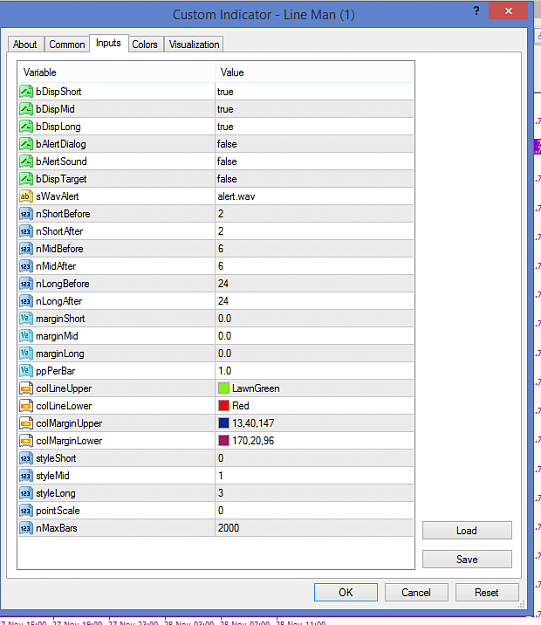This screenshot has width=541, height=625.
Task: Click the alert.wav value cell
Action: pyautogui.click(x=314, y=197)
